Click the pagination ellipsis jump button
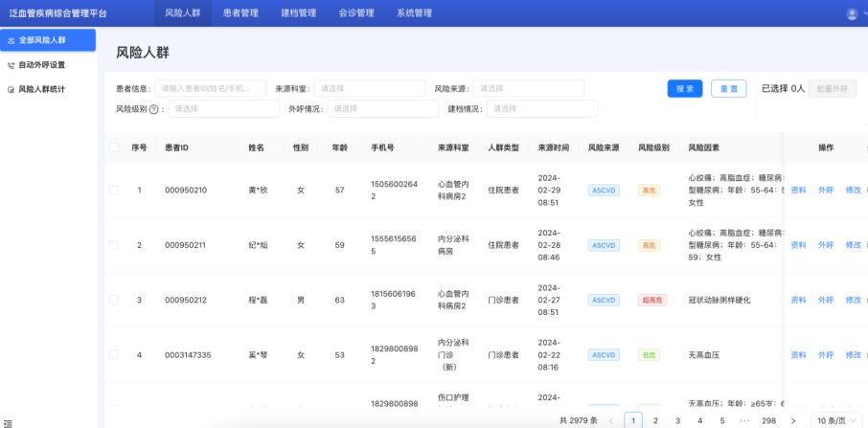This screenshot has height=428, width=868. [744, 420]
